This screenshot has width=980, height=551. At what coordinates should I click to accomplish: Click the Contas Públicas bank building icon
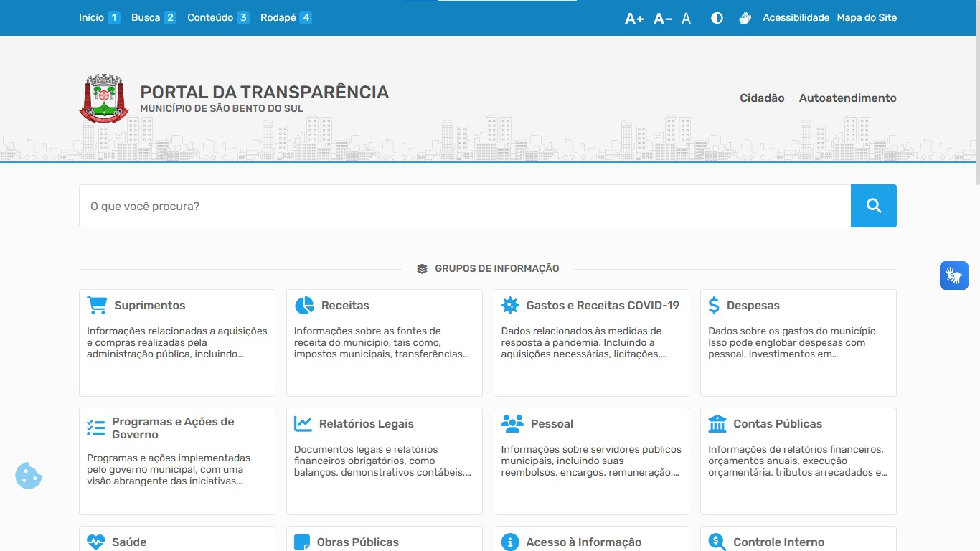click(717, 424)
